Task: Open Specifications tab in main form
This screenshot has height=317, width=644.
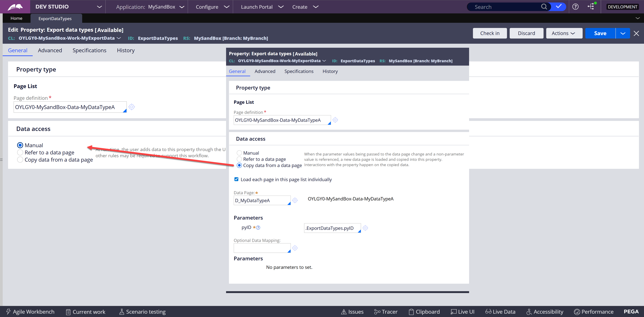Action: pyautogui.click(x=90, y=50)
